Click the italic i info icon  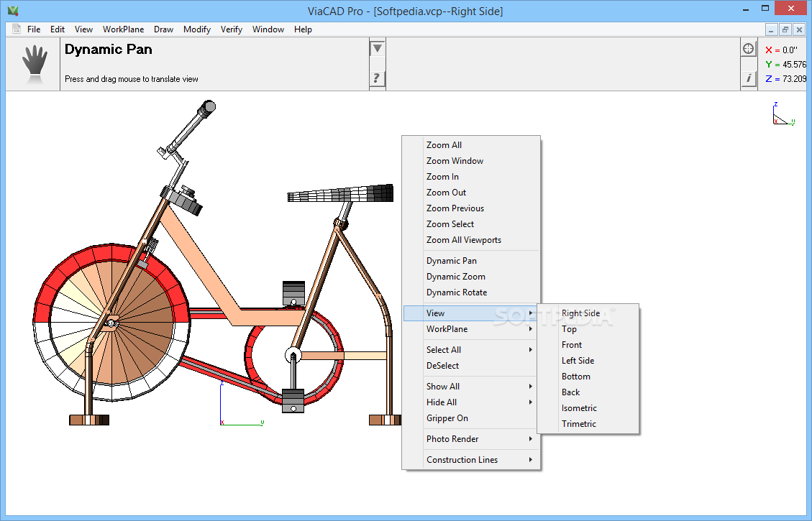(748, 78)
